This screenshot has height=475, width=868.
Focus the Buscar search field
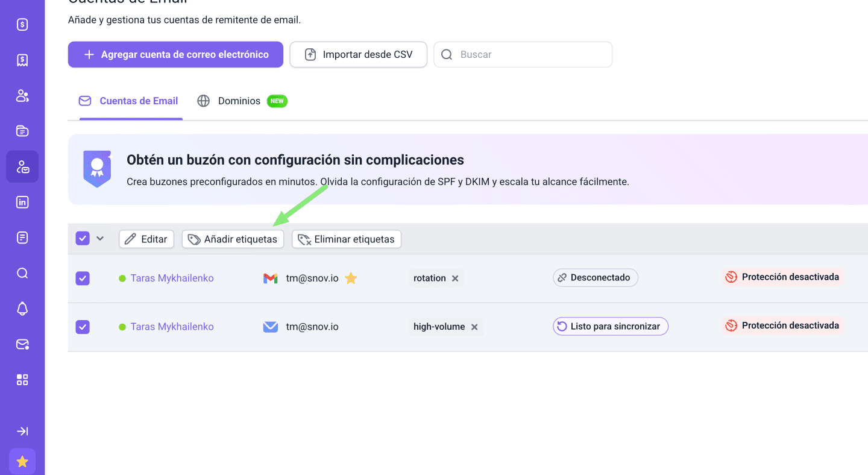530,55
